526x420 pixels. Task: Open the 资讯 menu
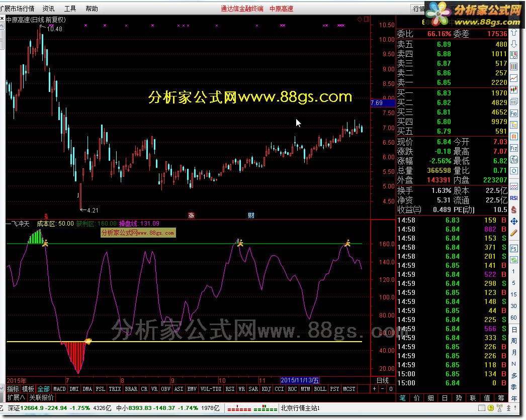48,9
